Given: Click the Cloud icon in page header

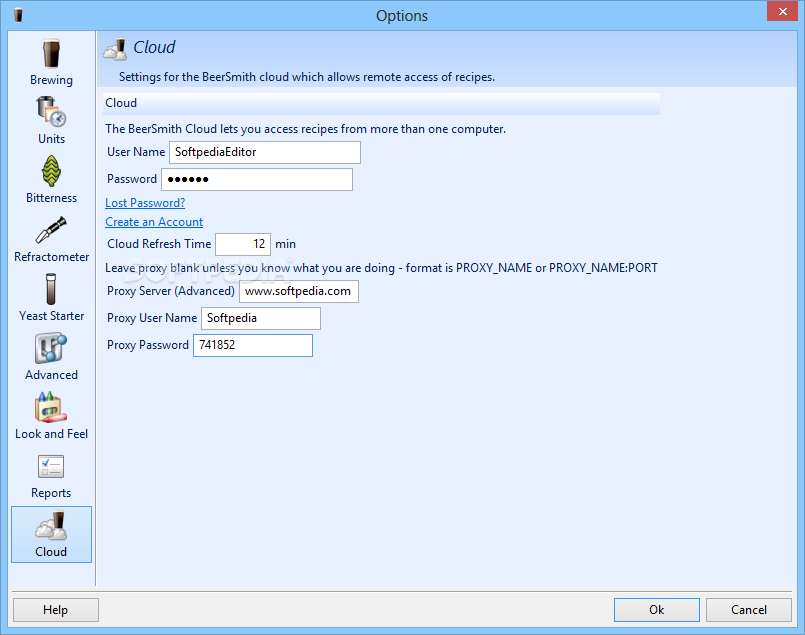Looking at the screenshot, I should pos(115,49).
